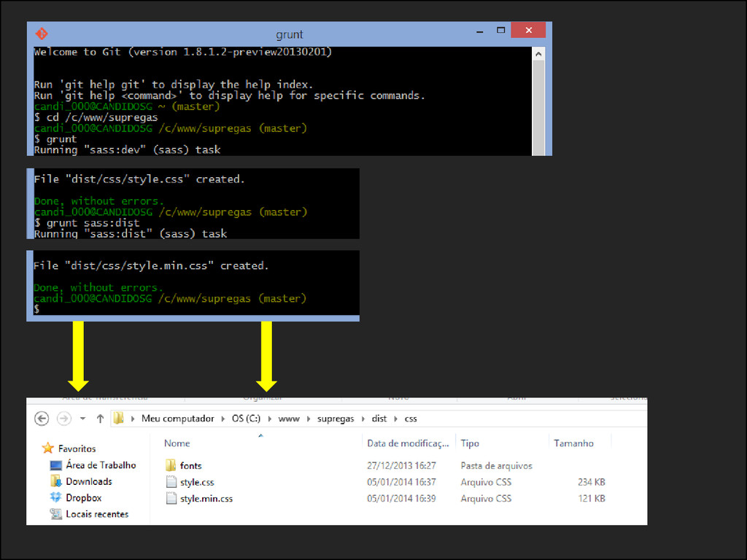Screen dimensions: 747x560
Task: Click folder icon in address bar
Action: coord(119,418)
